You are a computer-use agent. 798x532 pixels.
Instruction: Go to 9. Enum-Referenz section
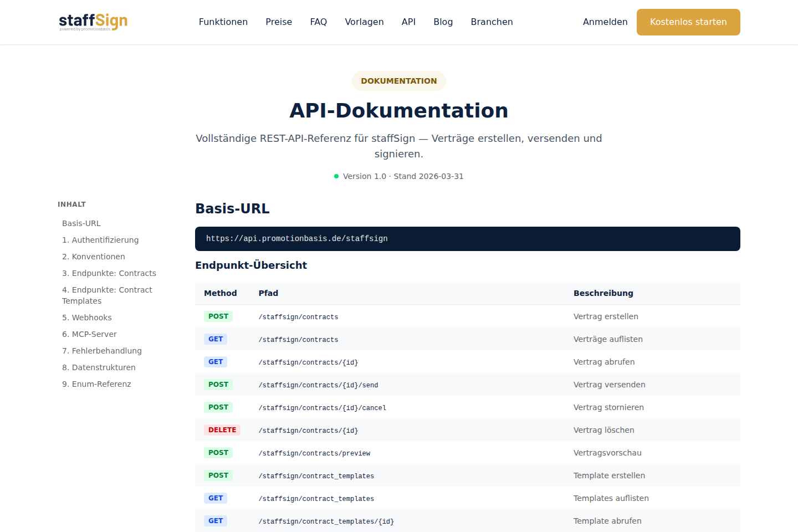pyautogui.click(x=96, y=384)
